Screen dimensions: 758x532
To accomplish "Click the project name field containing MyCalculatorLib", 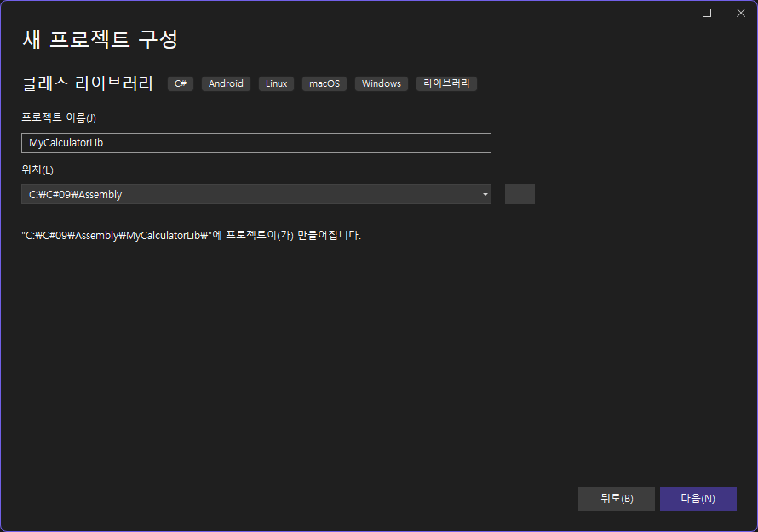I will pyautogui.click(x=256, y=143).
